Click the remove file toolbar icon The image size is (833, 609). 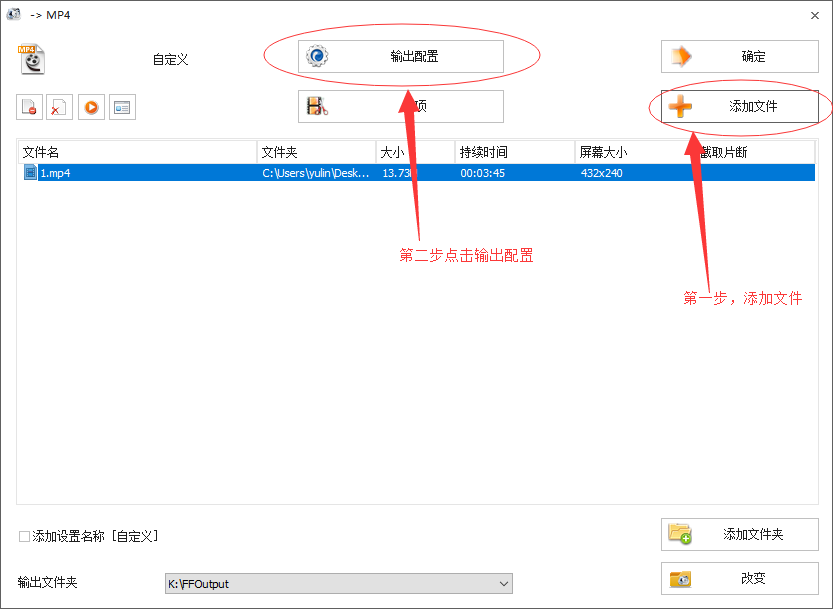(28, 107)
